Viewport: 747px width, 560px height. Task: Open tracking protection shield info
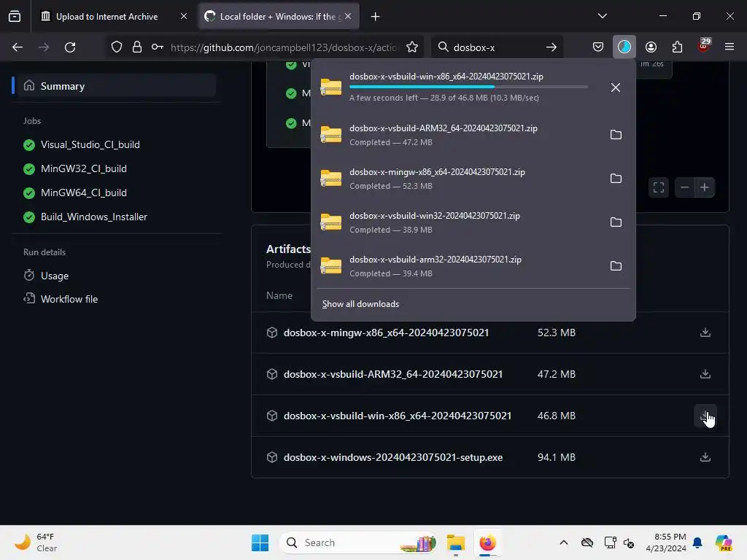point(117,47)
